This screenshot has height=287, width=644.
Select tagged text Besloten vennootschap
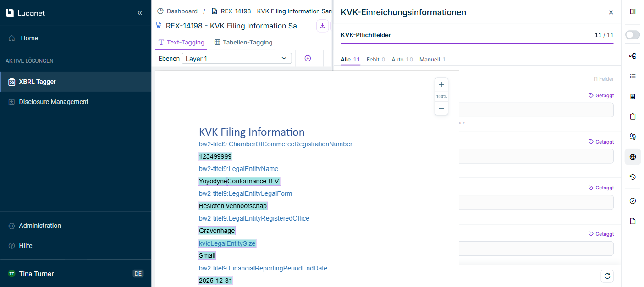[x=233, y=206]
